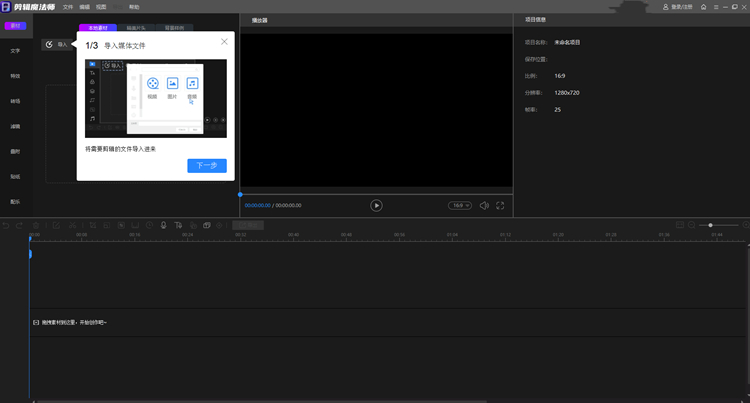750x403 pixels.
Task: Enter fullscreen preview mode
Action: [500, 205]
